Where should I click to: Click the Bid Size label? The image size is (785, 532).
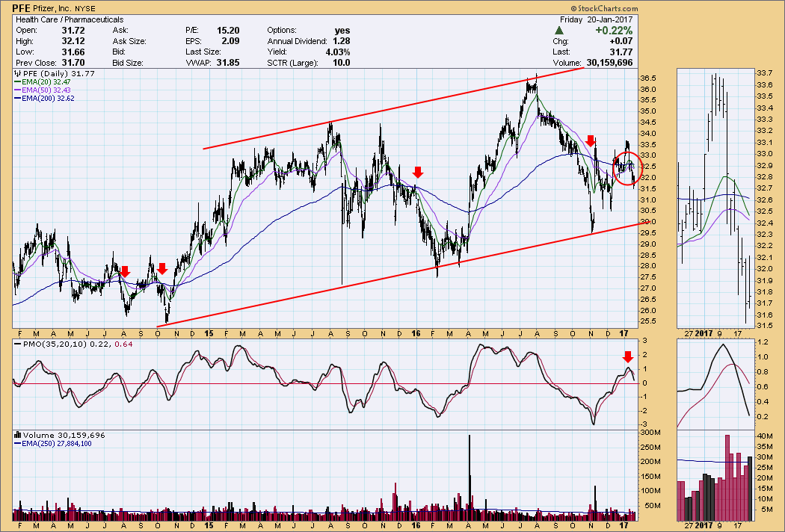128,63
